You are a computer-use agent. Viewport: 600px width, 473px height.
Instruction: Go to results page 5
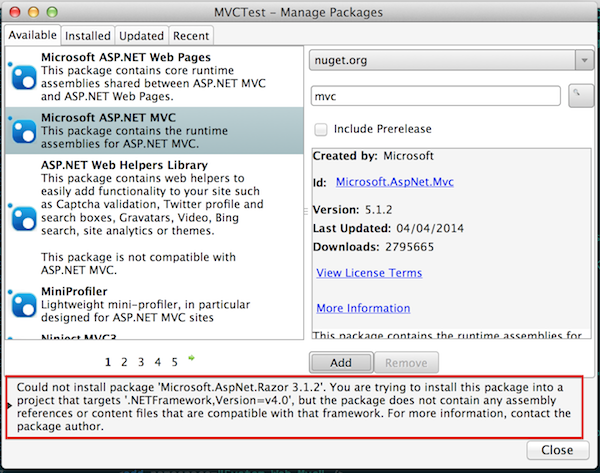tap(174, 362)
